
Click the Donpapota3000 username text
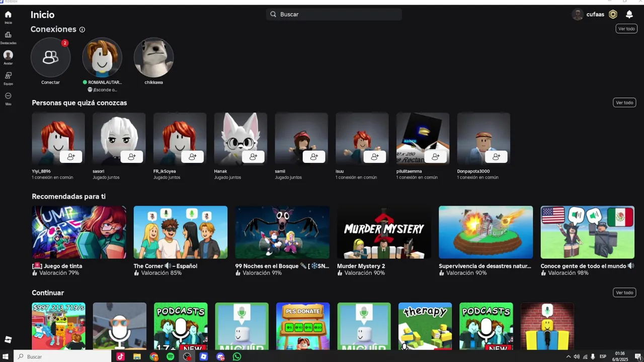[x=473, y=171]
